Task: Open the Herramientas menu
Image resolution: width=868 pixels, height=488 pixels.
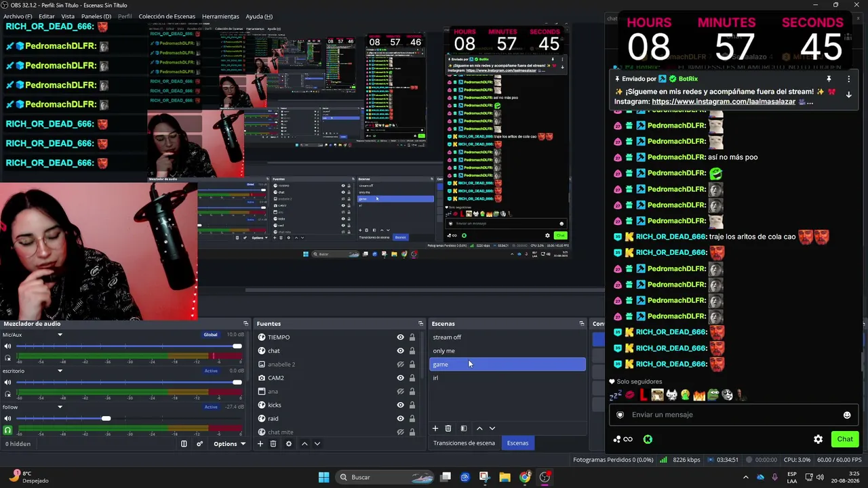Action: coord(220,16)
